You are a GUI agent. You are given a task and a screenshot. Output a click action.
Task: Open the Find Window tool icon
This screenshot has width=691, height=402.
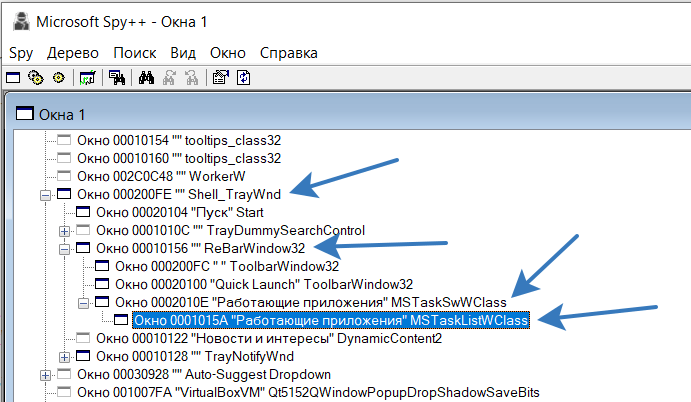[x=117, y=78]
